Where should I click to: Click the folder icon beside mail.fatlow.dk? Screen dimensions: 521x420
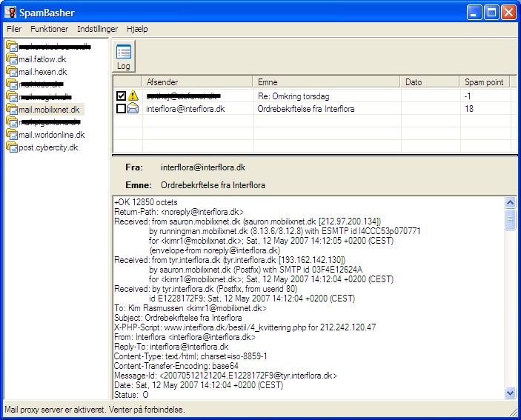coord(12,59)
